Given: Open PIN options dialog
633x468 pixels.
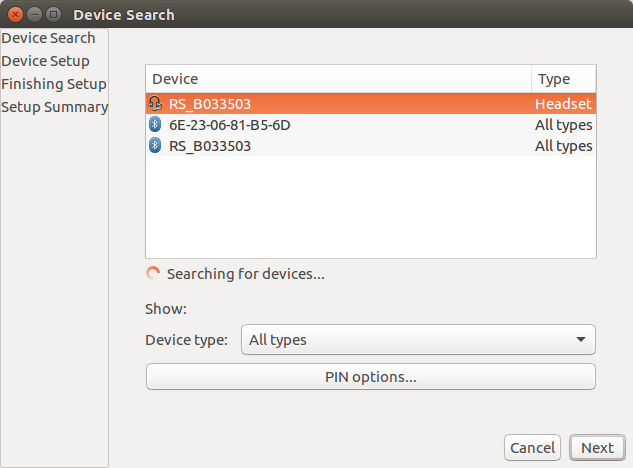Looking at the screenshot, I should click(x=371, y=377).
